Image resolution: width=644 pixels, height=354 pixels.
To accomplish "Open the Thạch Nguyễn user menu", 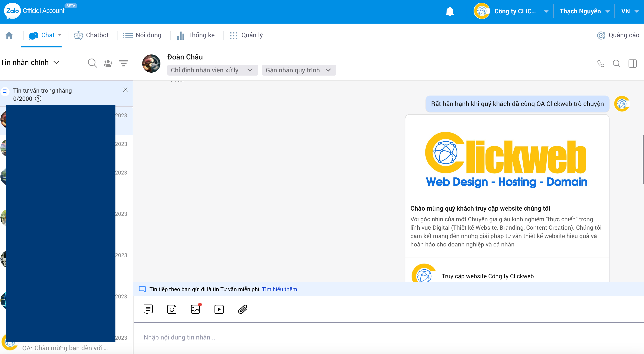I will click(x=584, y=11).
